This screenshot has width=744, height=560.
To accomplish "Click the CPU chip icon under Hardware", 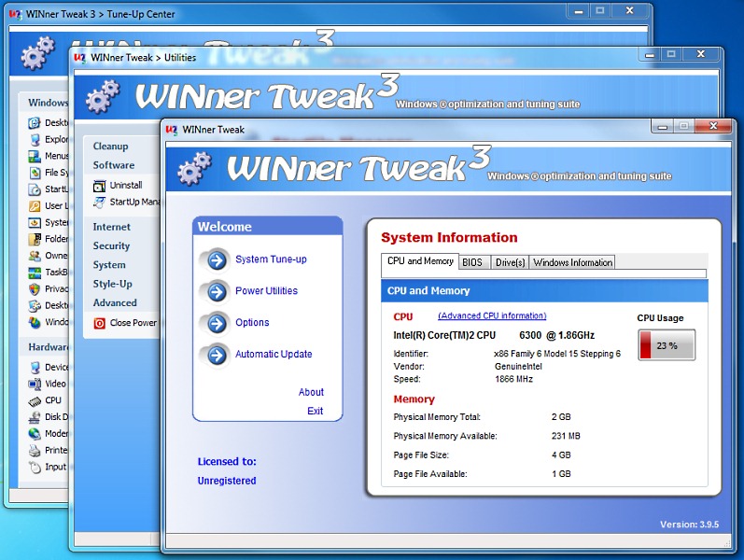I will pyautogui.click(x=35, y=400).
